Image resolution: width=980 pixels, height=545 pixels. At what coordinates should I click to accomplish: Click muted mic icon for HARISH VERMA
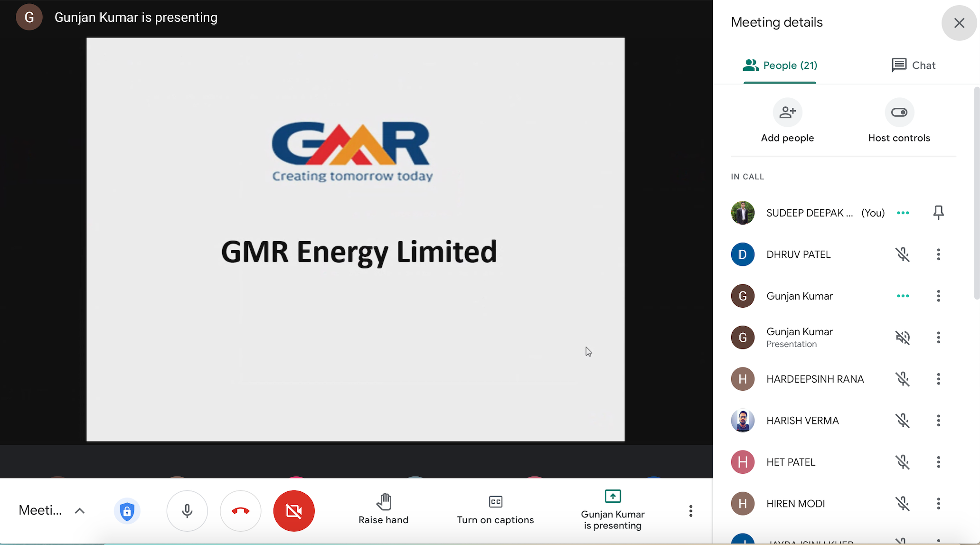(x=903, y=421)
